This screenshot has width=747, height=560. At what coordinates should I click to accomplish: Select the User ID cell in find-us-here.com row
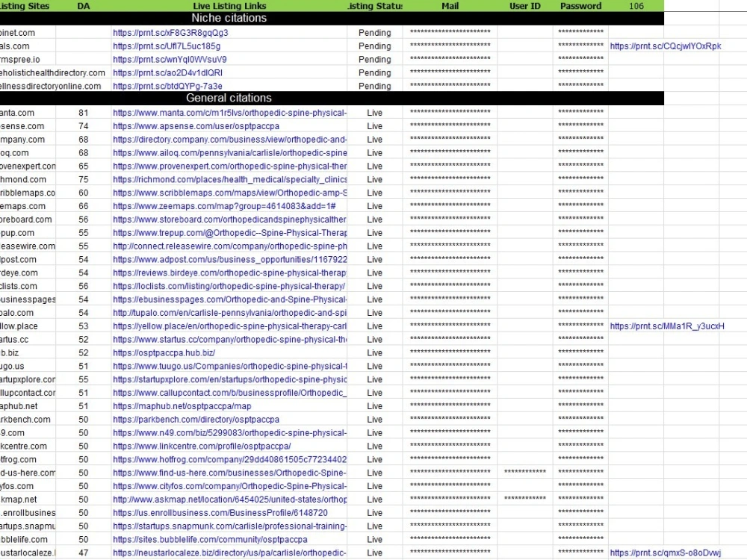[x=525, y=472]
